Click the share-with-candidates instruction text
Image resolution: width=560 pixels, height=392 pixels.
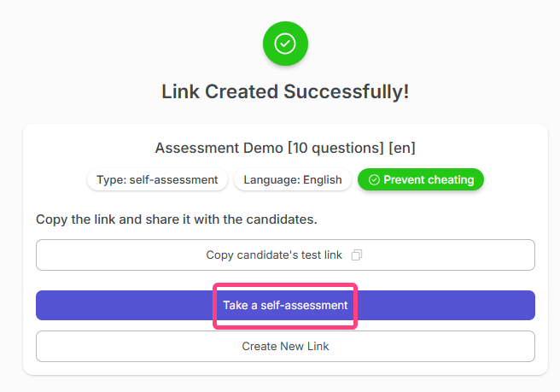[x=177, y=219]
